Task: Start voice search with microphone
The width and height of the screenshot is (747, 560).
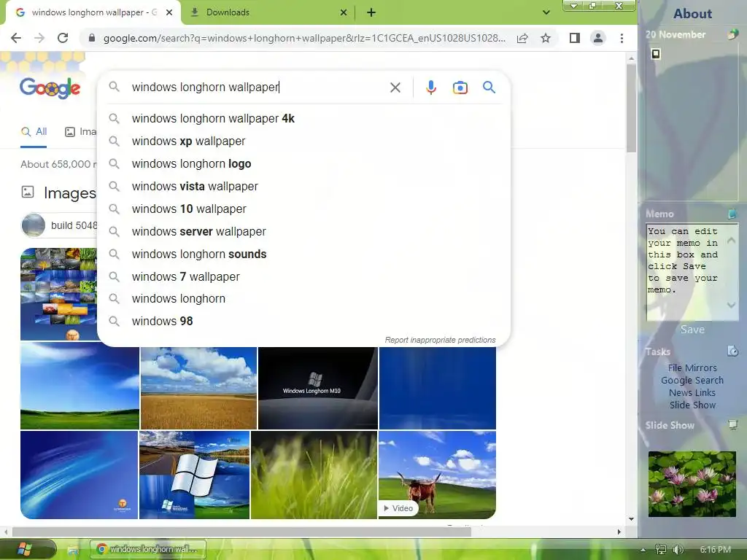Action: (x=430, y=87)
